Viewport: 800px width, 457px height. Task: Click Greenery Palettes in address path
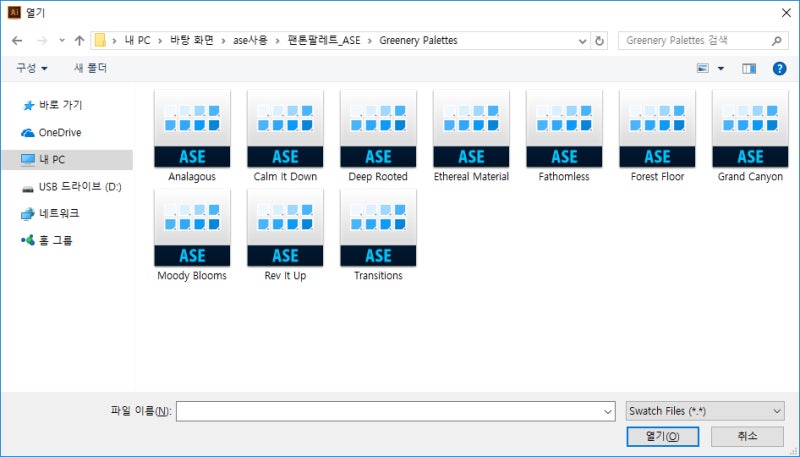tap(418, 40)
